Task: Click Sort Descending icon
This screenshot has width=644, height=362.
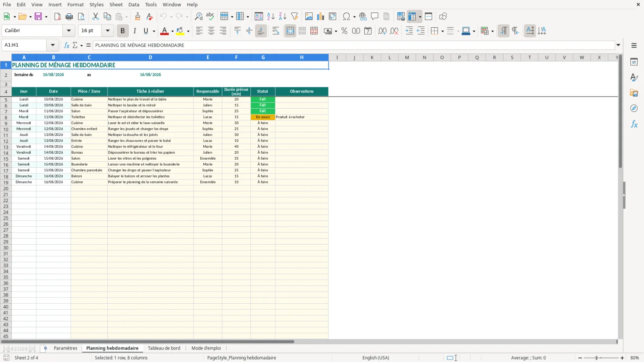Action: pos(283,16)
